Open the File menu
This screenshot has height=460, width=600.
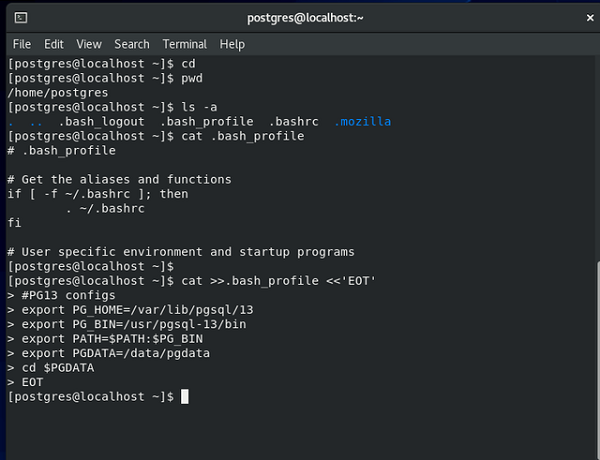pos(22,44)
